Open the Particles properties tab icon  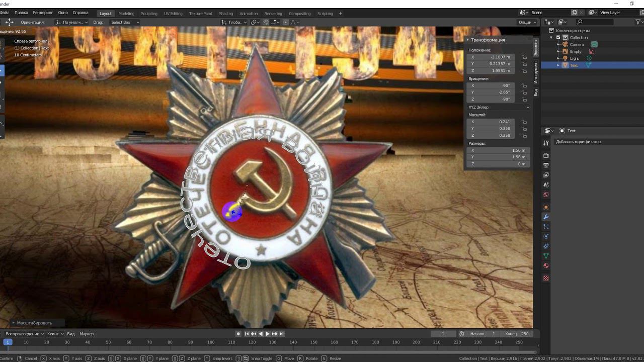[546, 227]
